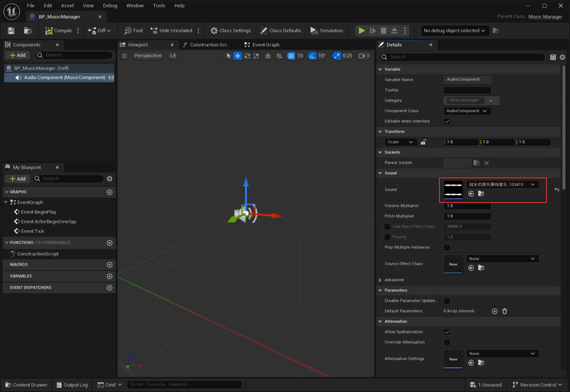Switch to the Event Graph tab
570x392 pixels.
point(262,45)
